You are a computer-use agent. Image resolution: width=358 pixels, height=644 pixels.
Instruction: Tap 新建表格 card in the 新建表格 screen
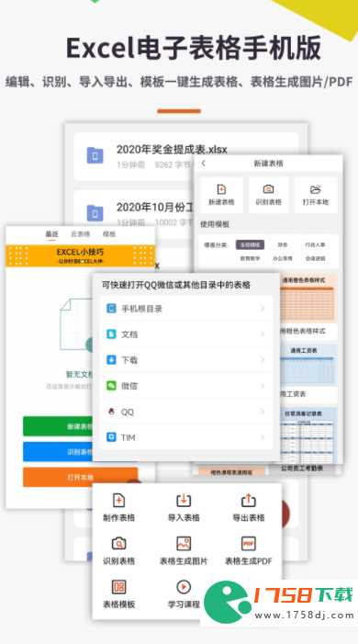pos(221,195)
